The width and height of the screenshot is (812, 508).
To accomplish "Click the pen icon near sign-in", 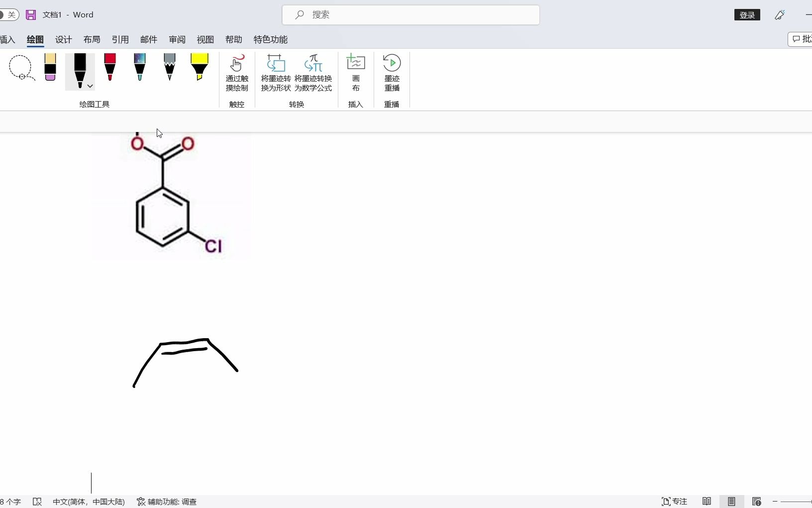I will pyautogui.click(x=780, y=15).
